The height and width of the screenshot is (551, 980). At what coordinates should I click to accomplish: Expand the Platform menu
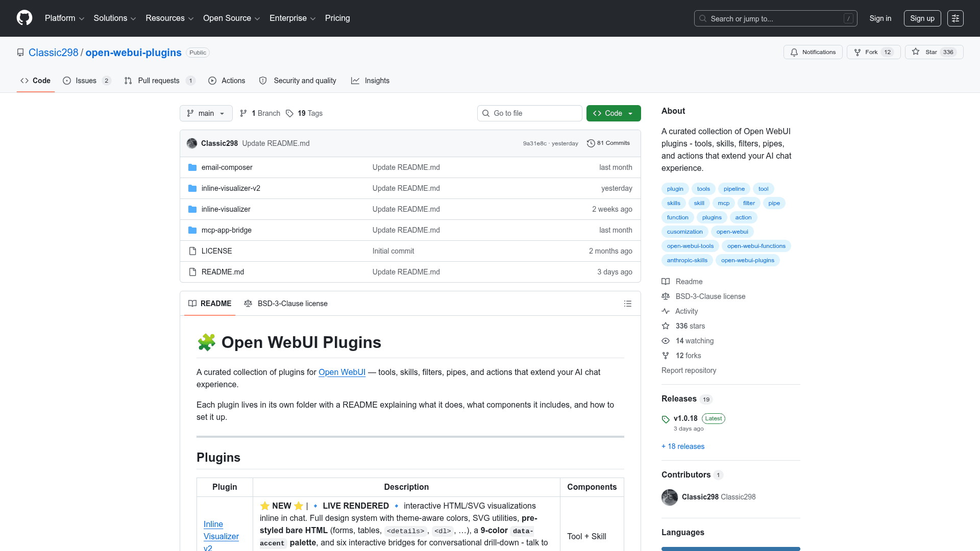coord(64,18)
